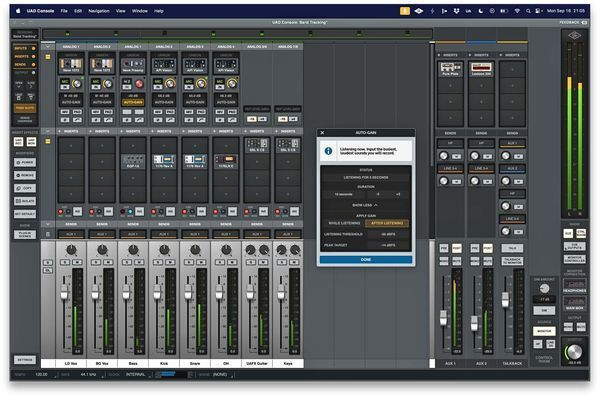Open the Window menu

(140, 11)
